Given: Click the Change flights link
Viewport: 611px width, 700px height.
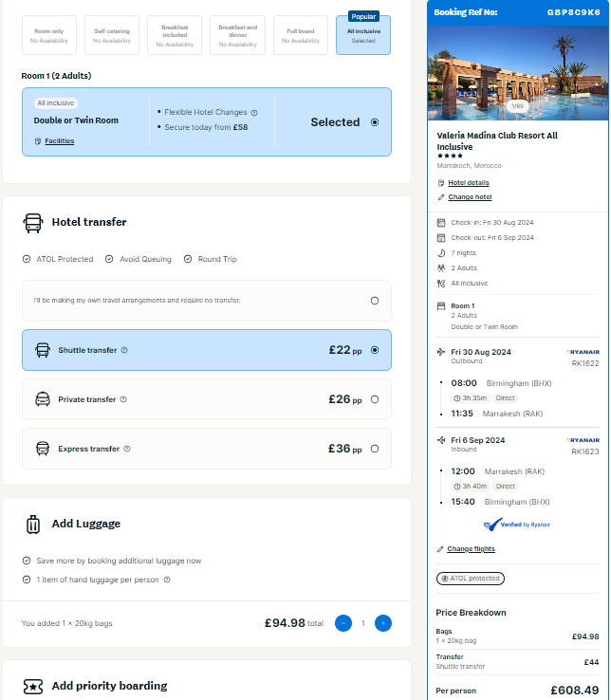Looking at the screenshot, I should [x=471, y=548].
